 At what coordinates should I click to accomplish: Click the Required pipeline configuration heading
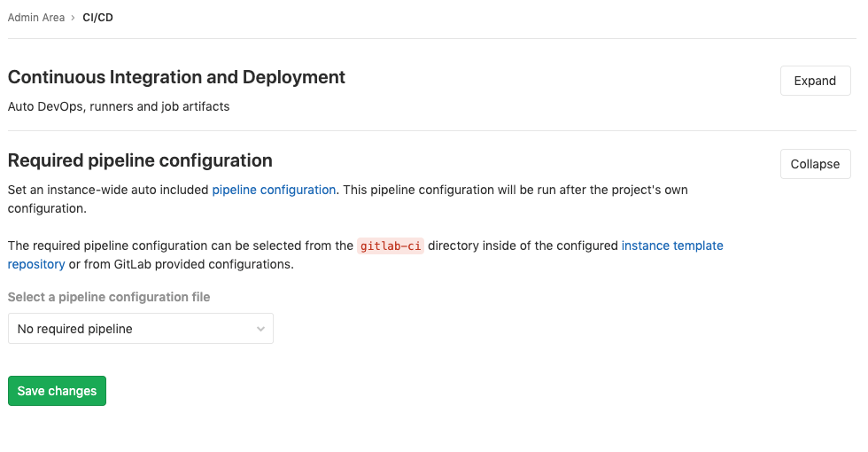click(x=140, y=160)
